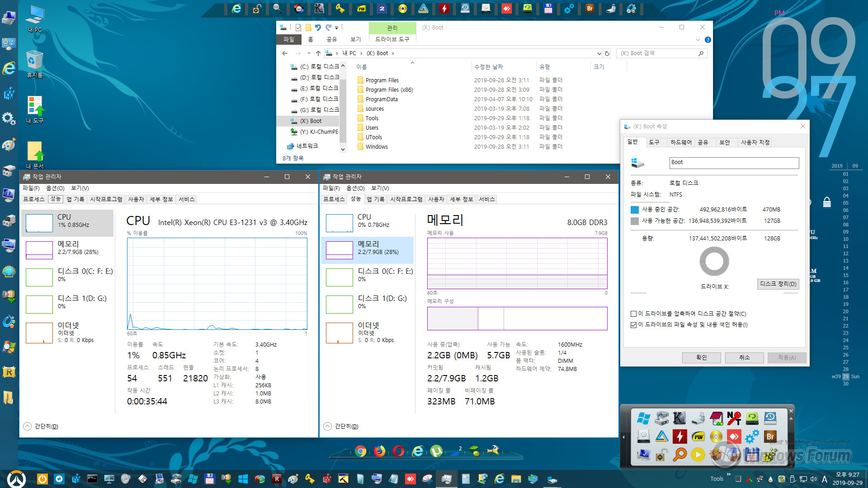This screenshot has height=488, width=868.
Task: Click the 디스크 정리(D) button
Action: pos(778,284)
